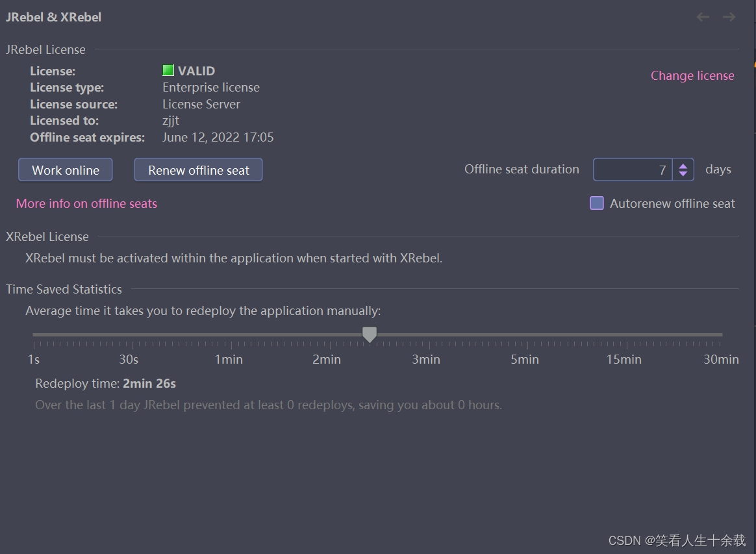Click the 'JRebel License' section heading
756x554 pixels.
(x=45, y=49)
